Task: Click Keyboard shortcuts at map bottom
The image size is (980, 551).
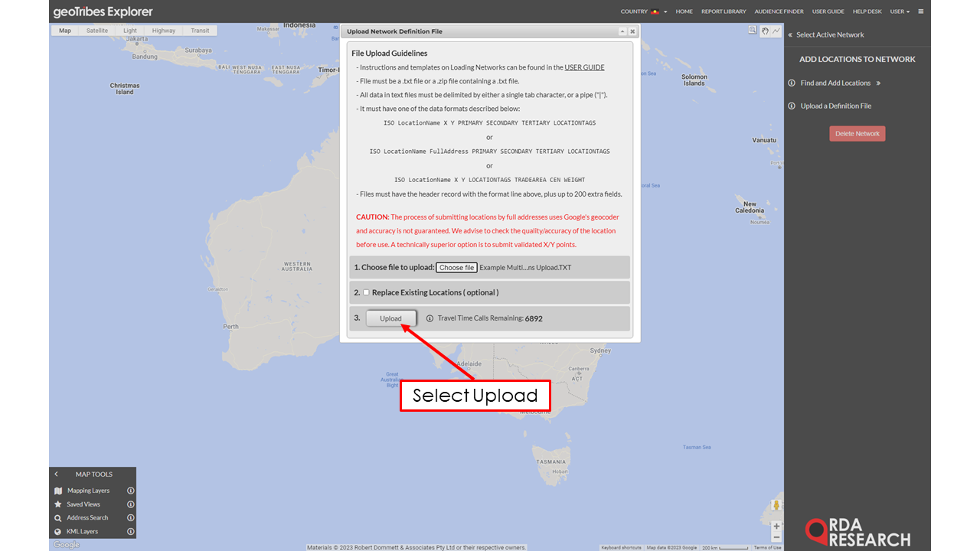Action: pos(621,547)
